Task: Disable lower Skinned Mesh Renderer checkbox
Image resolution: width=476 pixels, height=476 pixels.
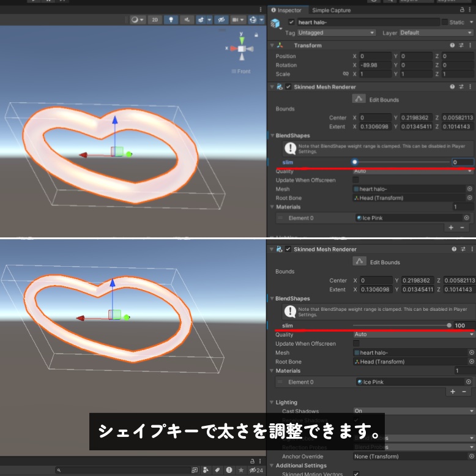Action: (288, 249)
